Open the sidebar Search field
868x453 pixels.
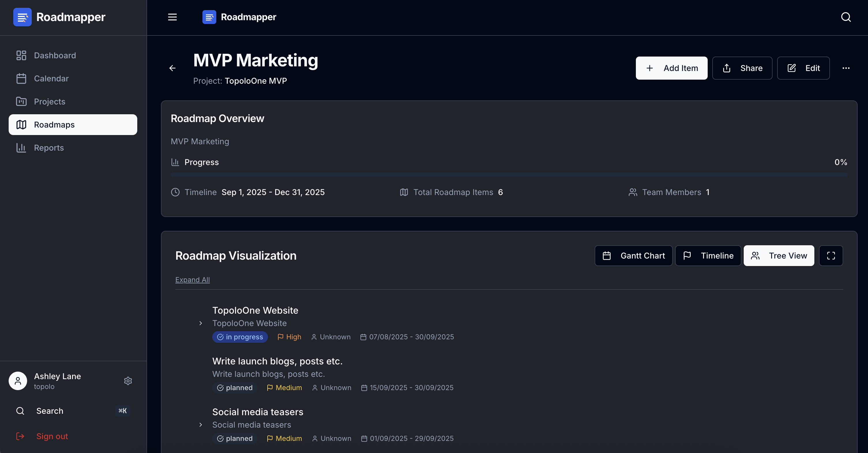click(x=50, y=411)
